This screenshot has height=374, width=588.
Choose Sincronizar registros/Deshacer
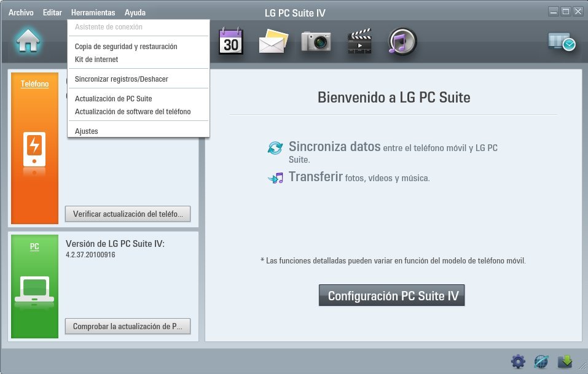pos(138,79)
